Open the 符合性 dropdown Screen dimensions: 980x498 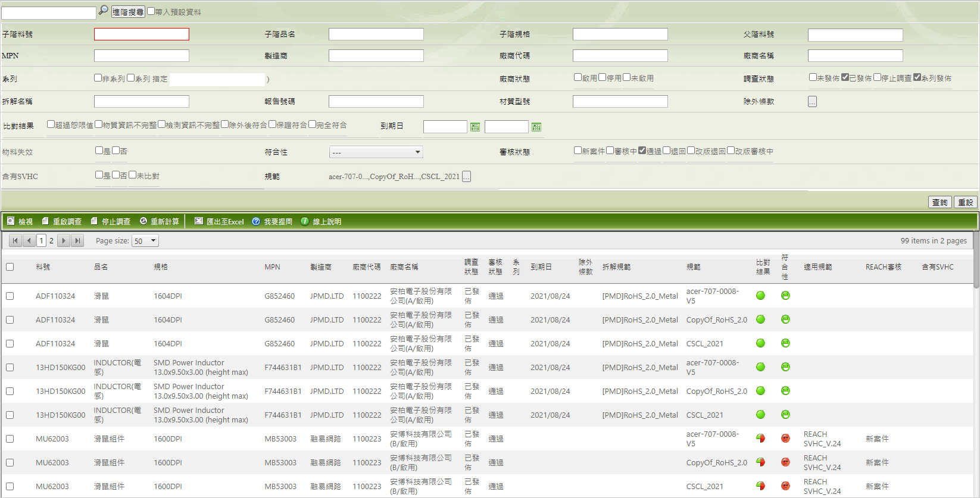tap(376, 152)
